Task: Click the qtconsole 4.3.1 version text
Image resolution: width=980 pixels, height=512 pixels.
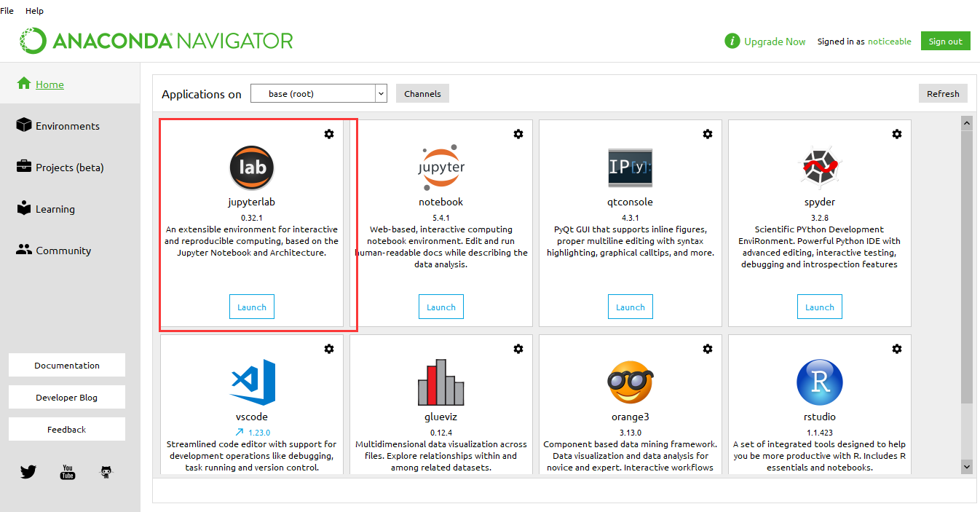Action: [631, 217]
